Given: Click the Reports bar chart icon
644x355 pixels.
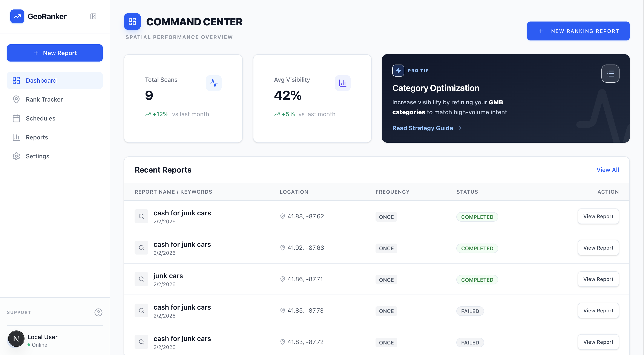Looking at the screenshot, I should [x=16, y=137].
